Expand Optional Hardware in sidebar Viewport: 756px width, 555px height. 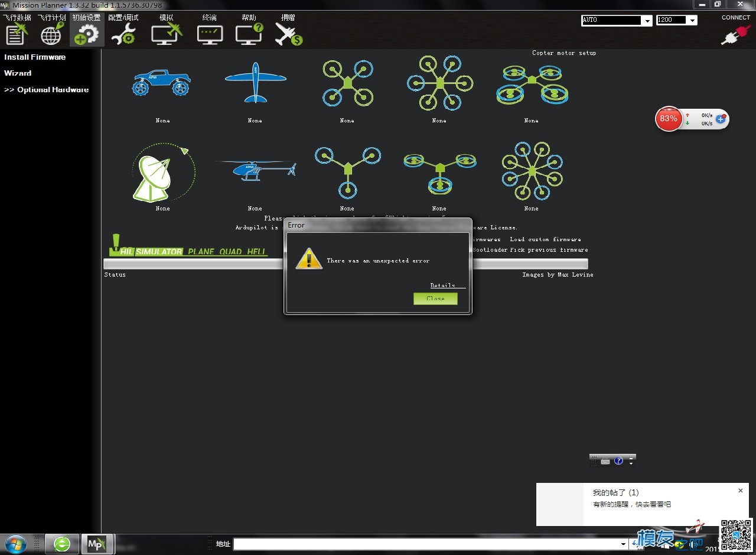click(46, 90)
